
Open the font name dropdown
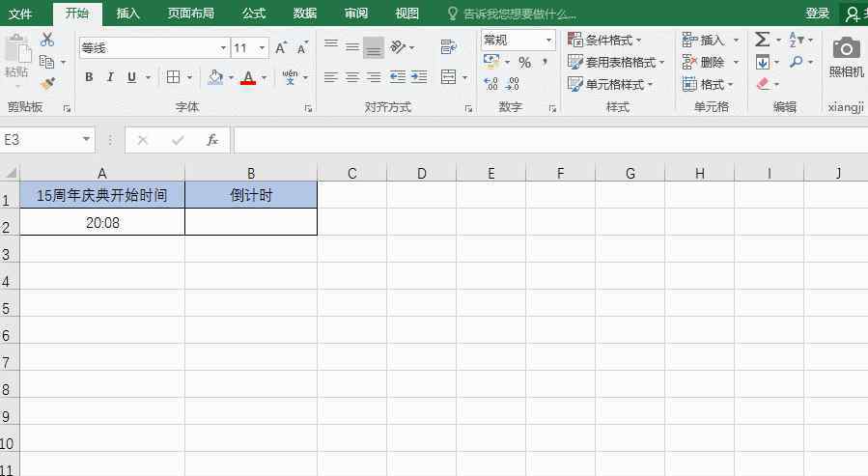[223, 48]
